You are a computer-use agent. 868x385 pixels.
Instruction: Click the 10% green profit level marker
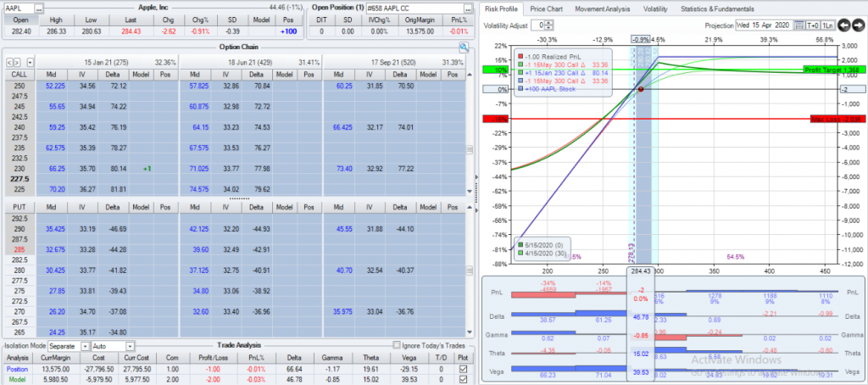tap(495, 70)
